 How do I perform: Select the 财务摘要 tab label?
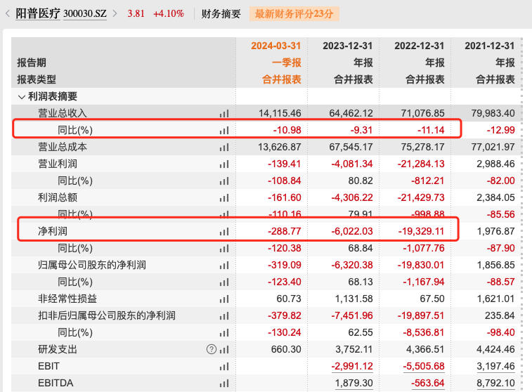click(221, 13)
